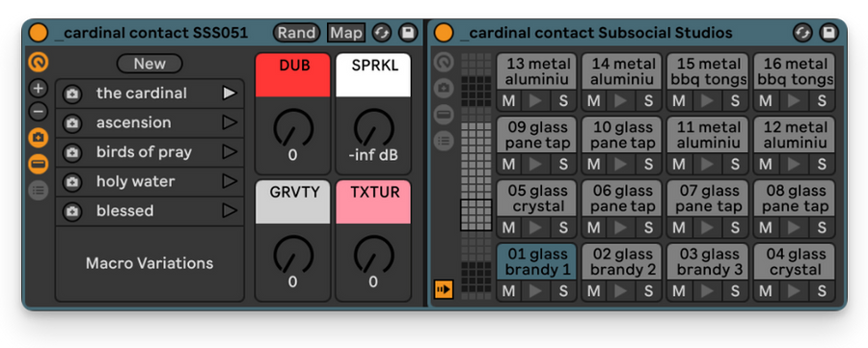This screenshot has height=348, width=868.
Task: Solo the '13 metal aluminiu' pad
Action: [563, 100]
